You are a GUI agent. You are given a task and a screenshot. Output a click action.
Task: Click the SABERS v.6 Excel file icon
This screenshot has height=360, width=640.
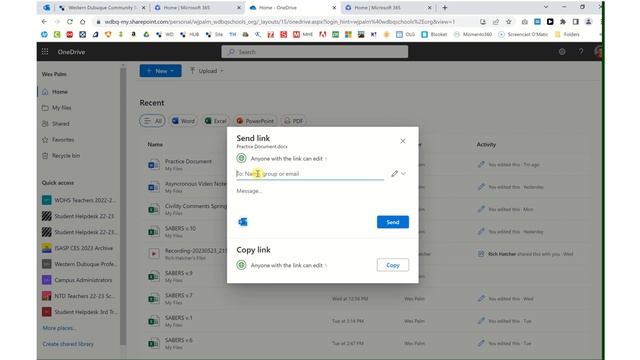[x=153, y=343]
